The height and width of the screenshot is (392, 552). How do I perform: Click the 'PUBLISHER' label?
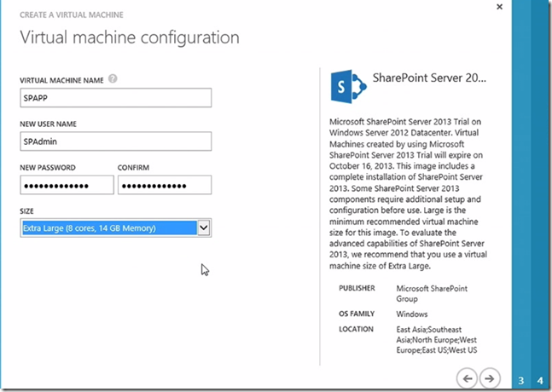click(x=357, y=288)
